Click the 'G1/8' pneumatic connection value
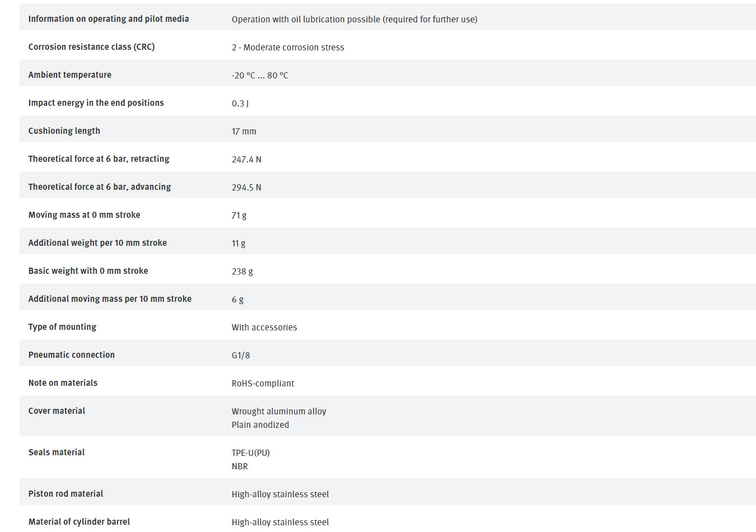Screen dimensions: 756x532 pyautogui.click(x=241, y=356)
